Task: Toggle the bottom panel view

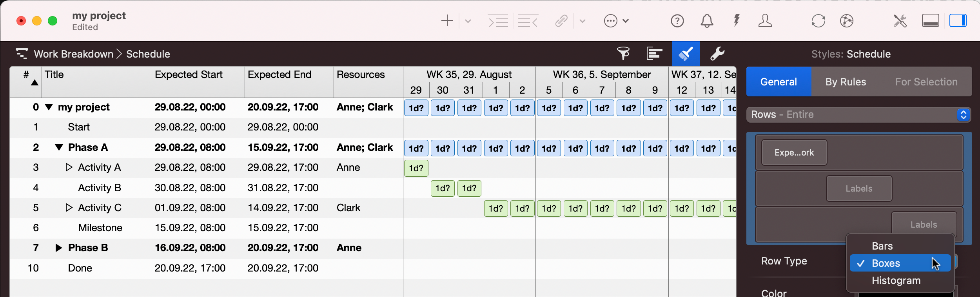Action: click(x=930, y=21)
